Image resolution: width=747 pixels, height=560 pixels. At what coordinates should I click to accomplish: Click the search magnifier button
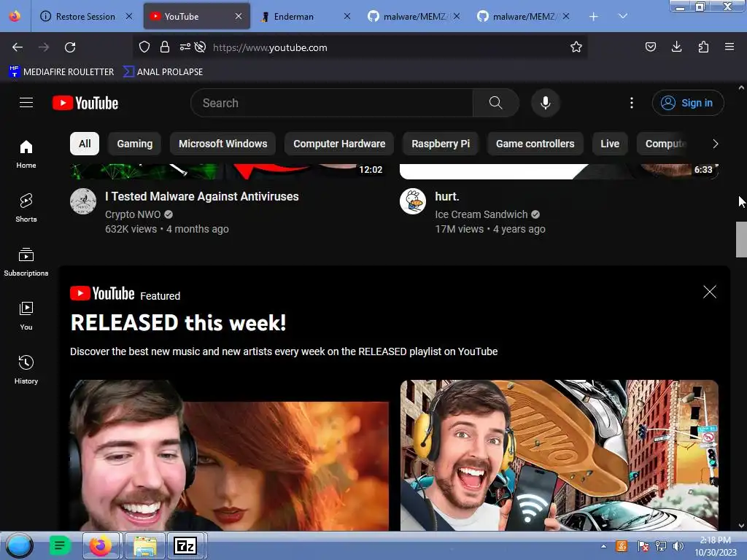coord(495,103)
